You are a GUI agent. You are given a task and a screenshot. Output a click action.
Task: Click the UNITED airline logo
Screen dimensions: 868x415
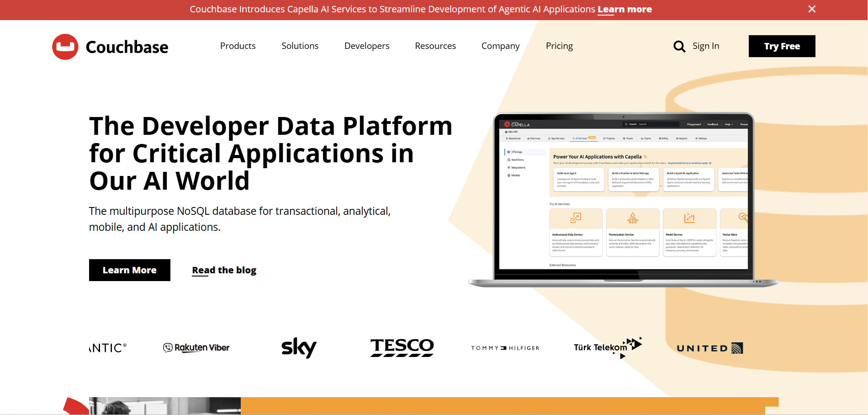coord(710,348)
